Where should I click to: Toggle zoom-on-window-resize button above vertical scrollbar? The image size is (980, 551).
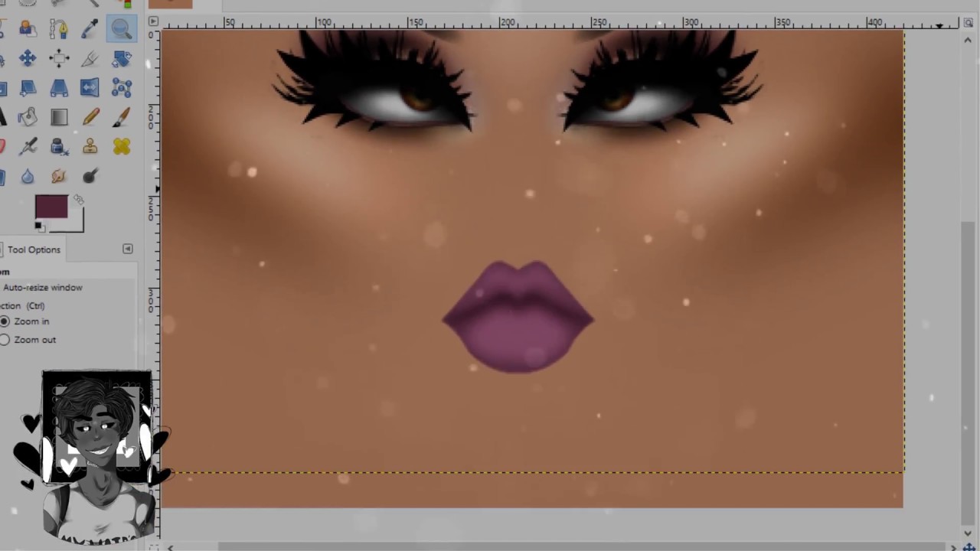(x=968, y=22)
